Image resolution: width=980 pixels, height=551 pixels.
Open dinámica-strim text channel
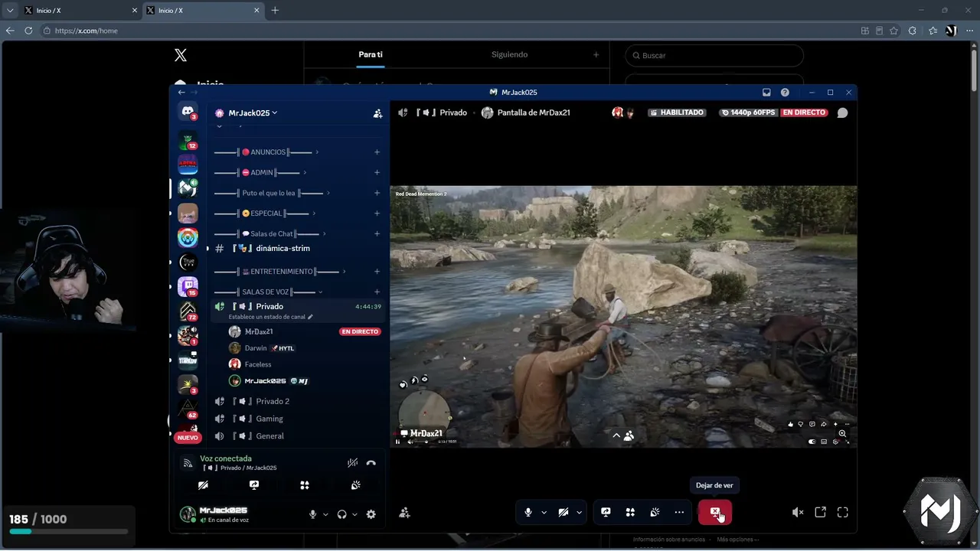click(296, 249)
